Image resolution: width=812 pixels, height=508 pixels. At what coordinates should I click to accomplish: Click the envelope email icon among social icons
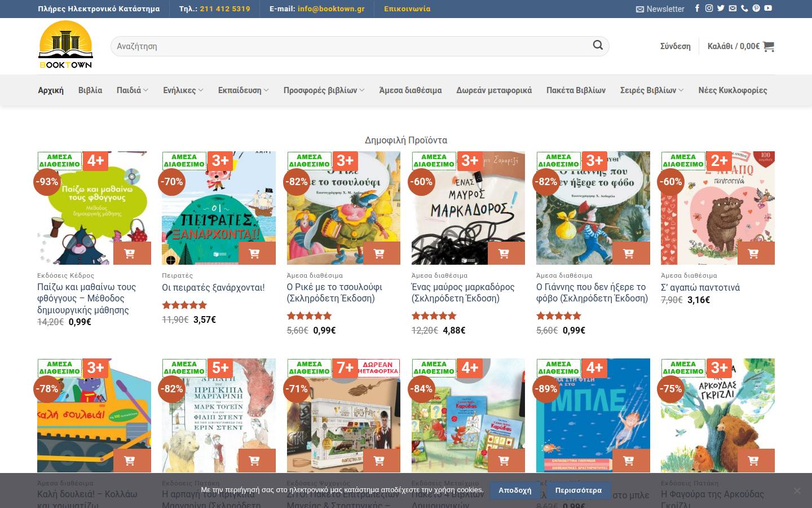(x=732, y=8)
